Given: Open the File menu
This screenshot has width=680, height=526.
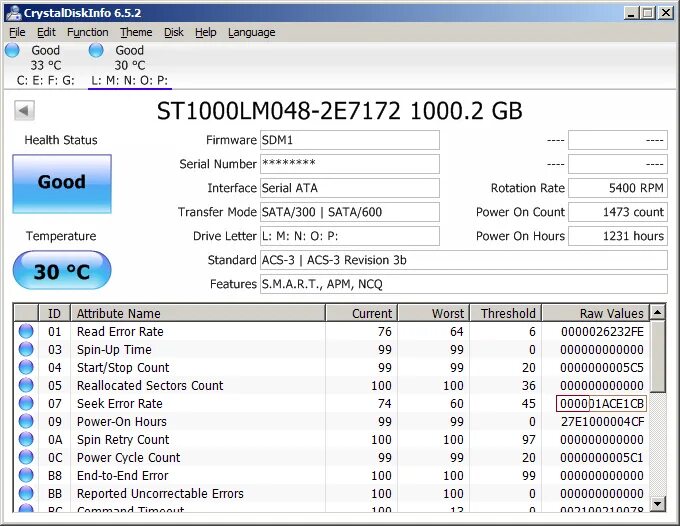Looking at the screenshot, I should tap(17, 33).
